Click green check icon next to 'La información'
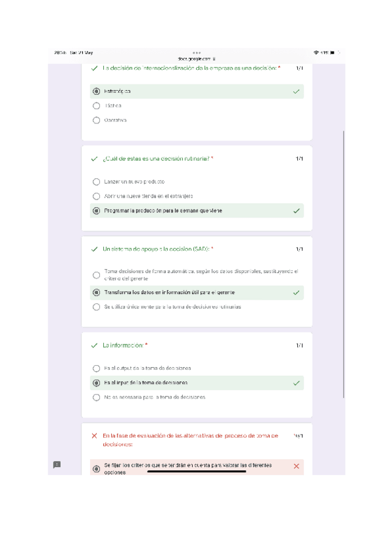This screenshot has width=392, height=554. pos(95,345)
